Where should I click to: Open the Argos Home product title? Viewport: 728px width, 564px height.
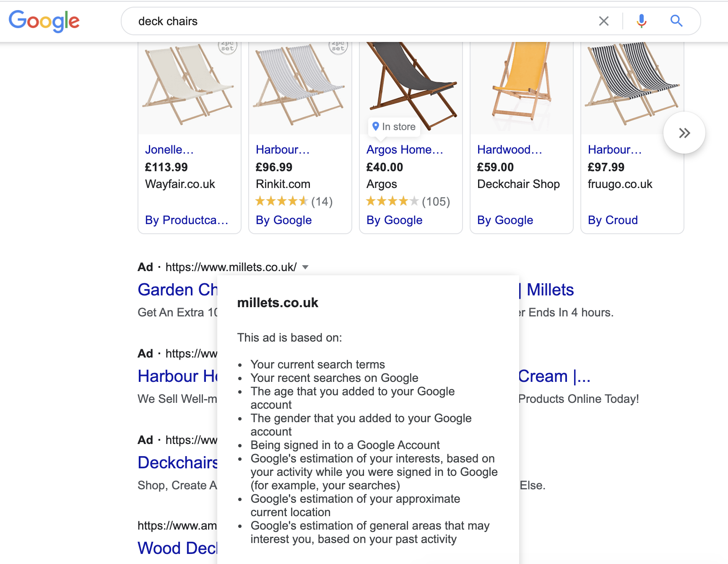coord(404,150)
